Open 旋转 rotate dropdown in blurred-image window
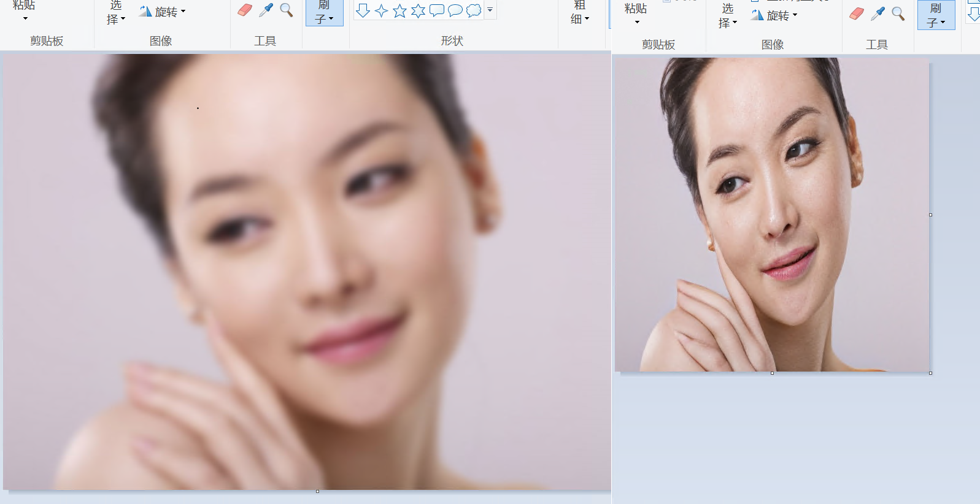The image size is (980, 504). click(x=162, y=12)
